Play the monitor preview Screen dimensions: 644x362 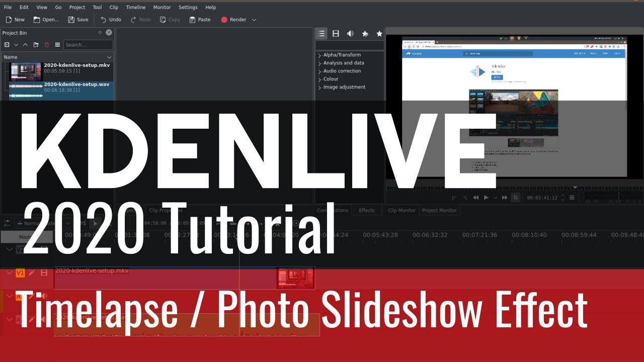click(x=486, y=198)
